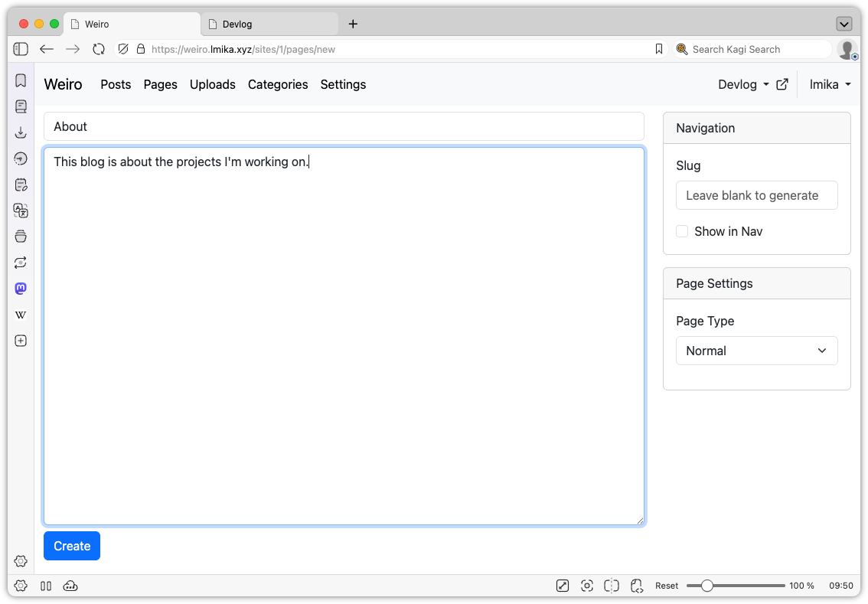
Task: Add a new web panel
Action: (x=21, y=340)
